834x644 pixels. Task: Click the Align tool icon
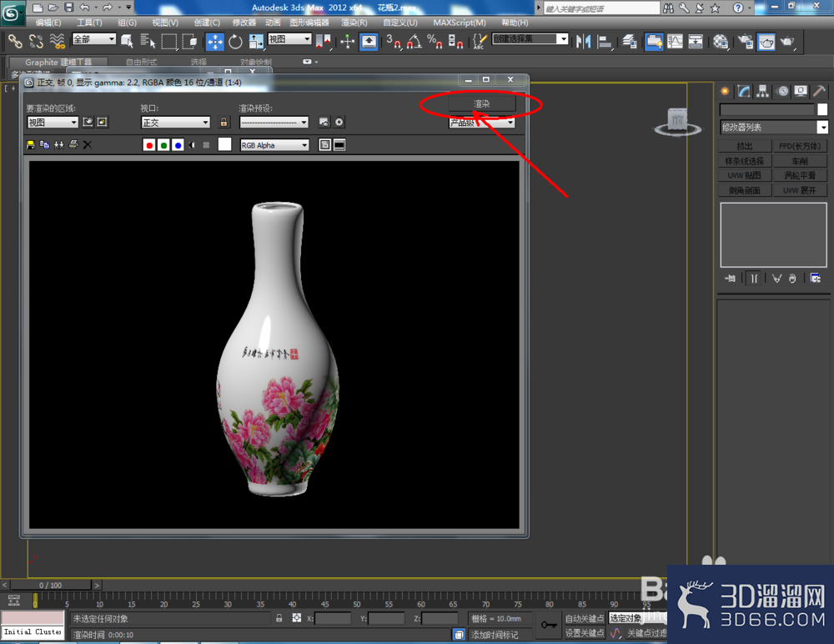click(604, 41)
